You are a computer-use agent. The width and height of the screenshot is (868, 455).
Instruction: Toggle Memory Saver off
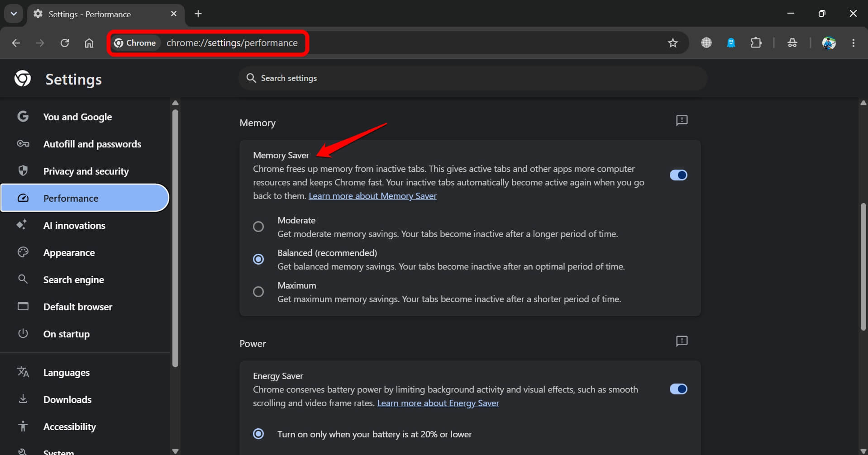pyautogui.click(x=678, y=175)
